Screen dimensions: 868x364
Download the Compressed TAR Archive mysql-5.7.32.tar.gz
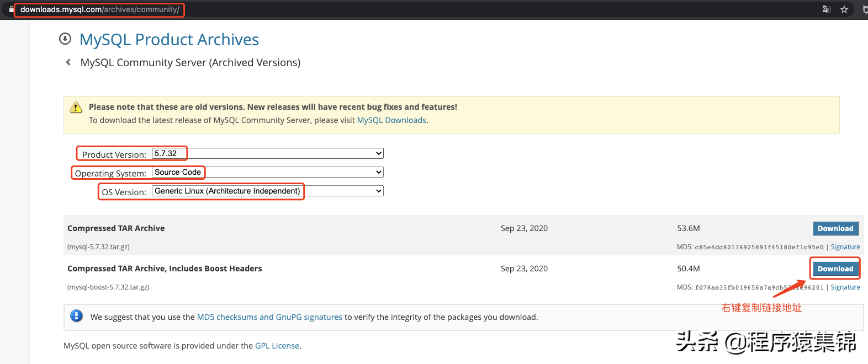pos(835,228)
